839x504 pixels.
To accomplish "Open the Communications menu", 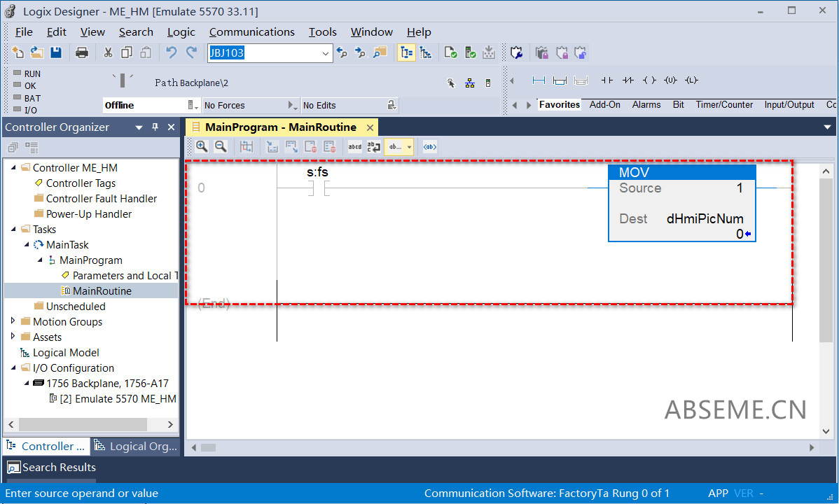I will point(251,32).
